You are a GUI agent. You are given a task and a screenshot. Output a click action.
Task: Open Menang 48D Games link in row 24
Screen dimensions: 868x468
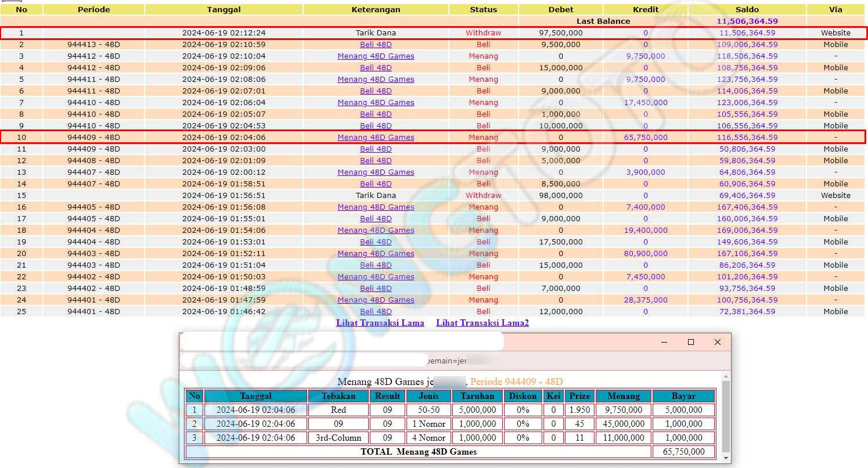[x=376, y=300]
